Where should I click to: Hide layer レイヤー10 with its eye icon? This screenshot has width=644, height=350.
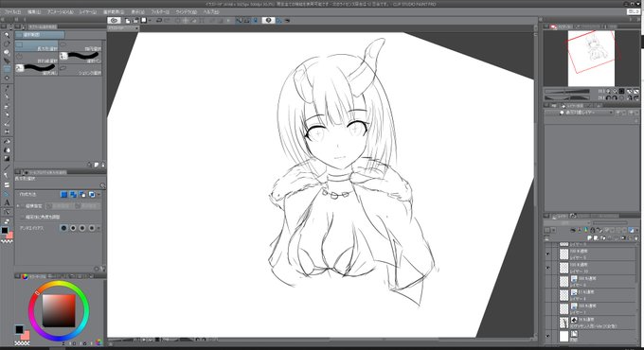coord(548,268)
